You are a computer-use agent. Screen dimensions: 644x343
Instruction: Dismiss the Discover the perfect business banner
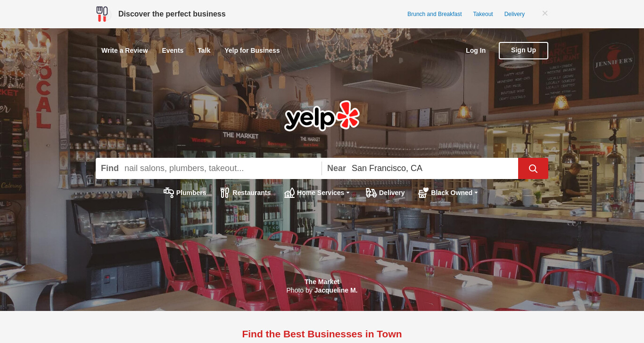click(545, 13)
